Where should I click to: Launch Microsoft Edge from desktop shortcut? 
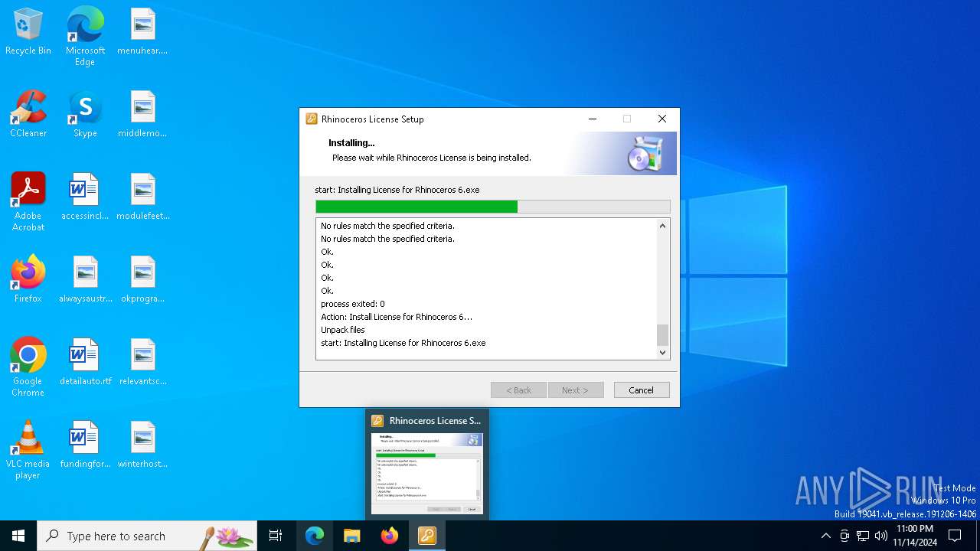pos(85,36)
